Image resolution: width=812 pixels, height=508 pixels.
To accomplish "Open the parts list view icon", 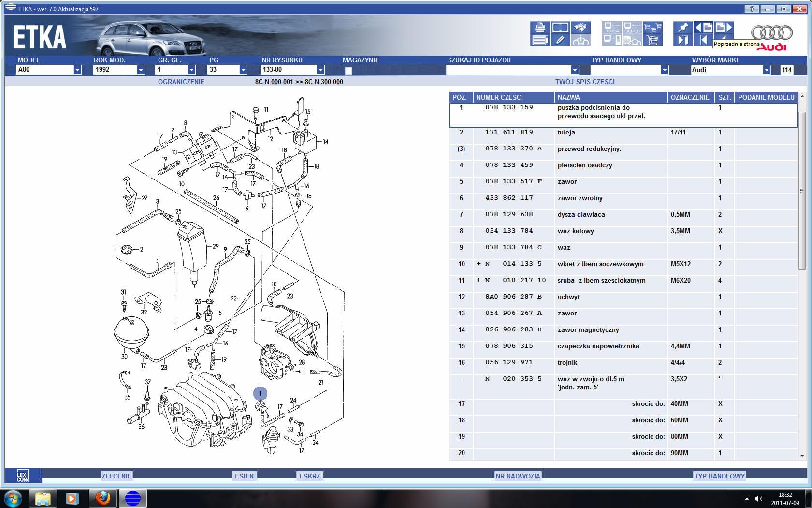I will [x=540, y=40].
